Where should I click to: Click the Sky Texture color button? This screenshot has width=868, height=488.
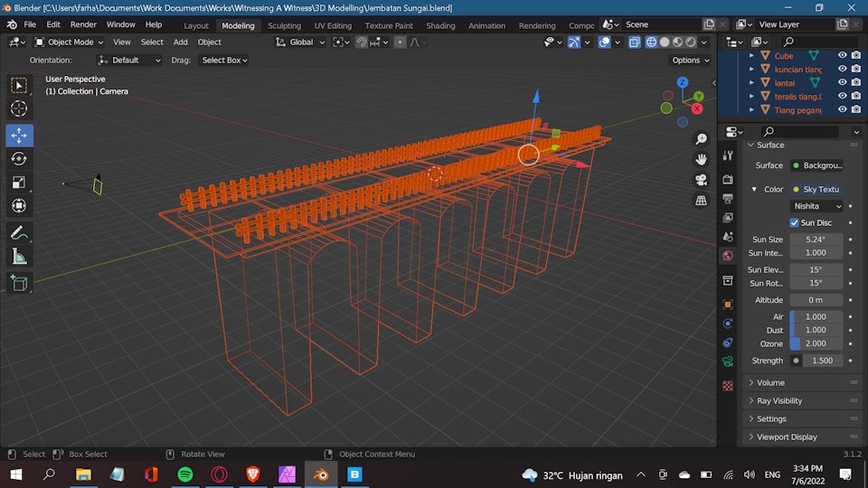coord(817,189)
